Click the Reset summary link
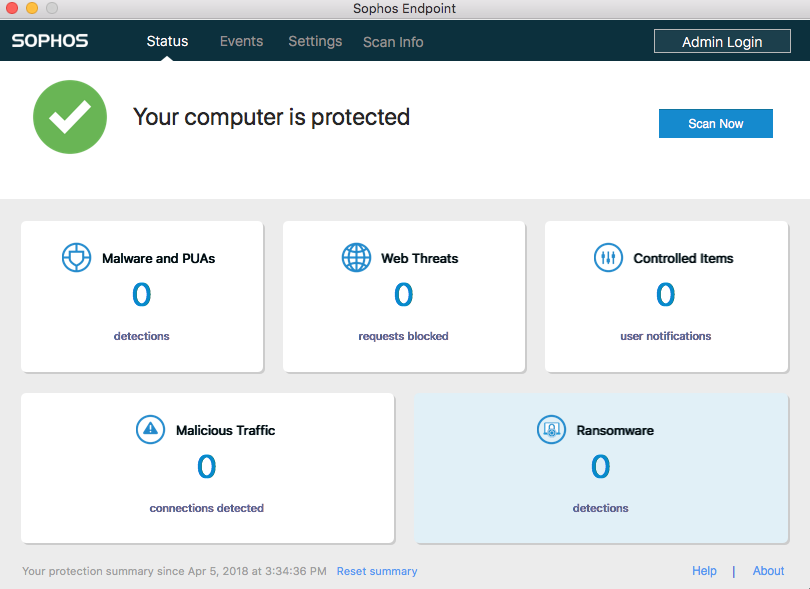The height and width of the screenshot is (589, 810). pos(377,571)
